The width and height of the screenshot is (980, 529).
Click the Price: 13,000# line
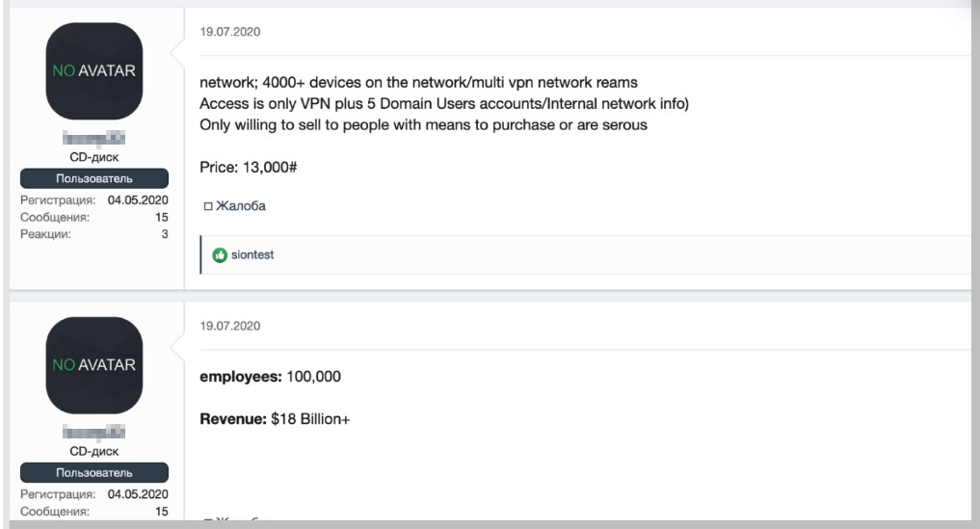coord(248,168)
